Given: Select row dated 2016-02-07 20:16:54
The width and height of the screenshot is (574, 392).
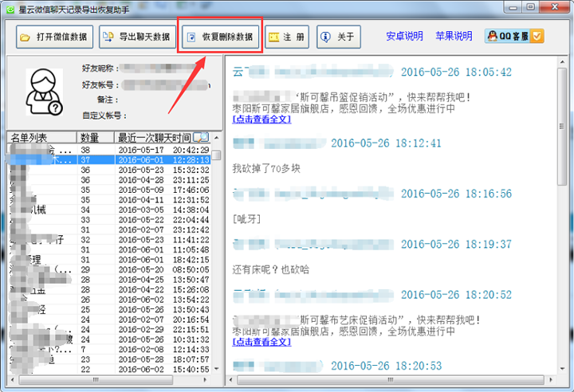Looking at the screenshot, I should click(x=109, y=319).
